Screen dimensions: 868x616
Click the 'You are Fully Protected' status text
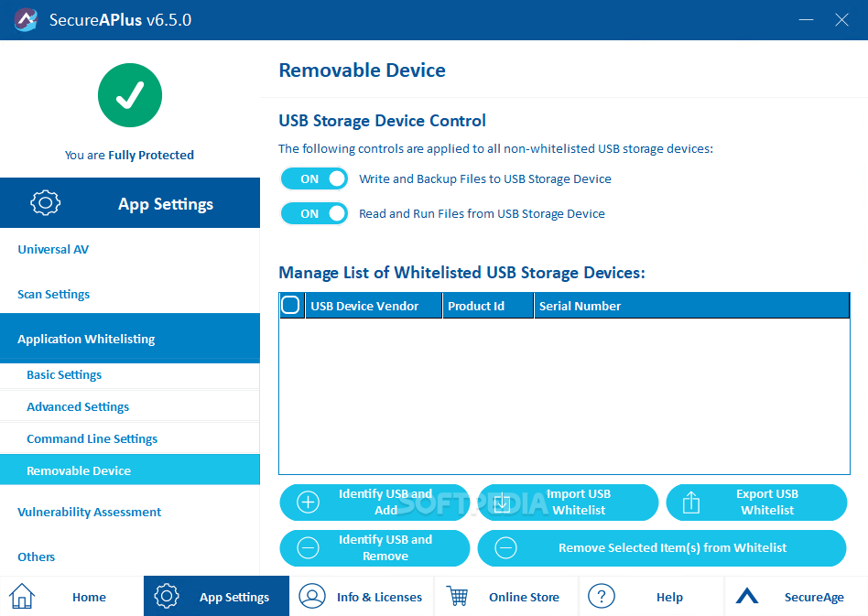pyautogui.click(x=129, y=155)
